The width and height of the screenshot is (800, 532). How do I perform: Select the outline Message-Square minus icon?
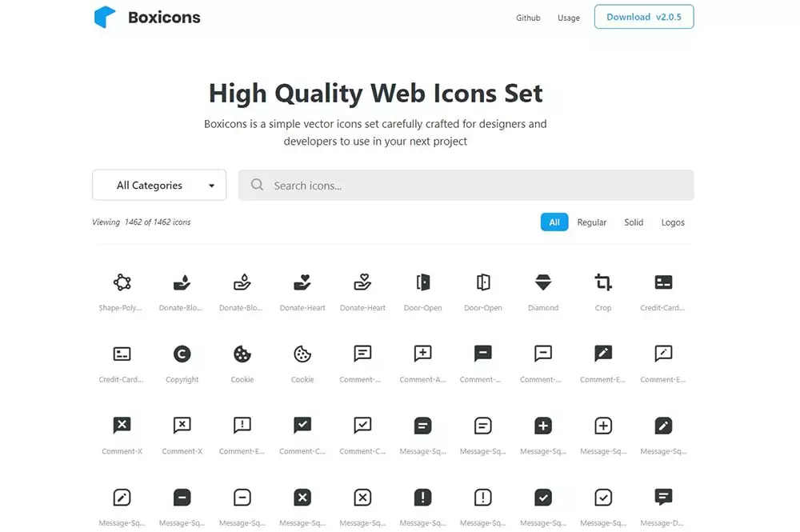pyautogui.click(x=242, y=498)
